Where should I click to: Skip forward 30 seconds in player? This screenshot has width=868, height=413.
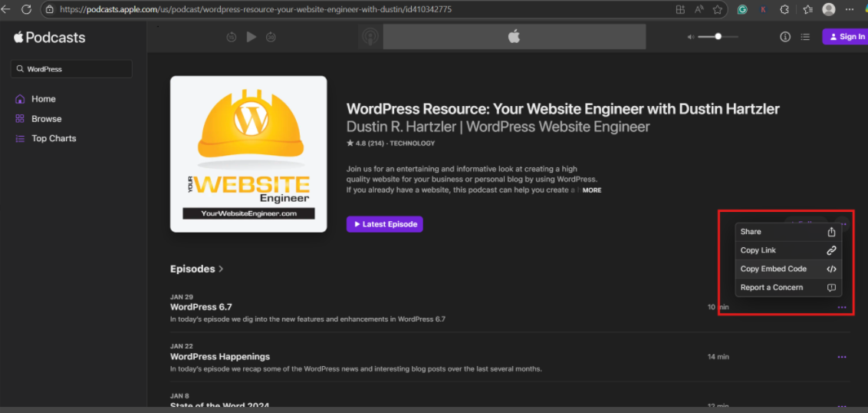[271, 37]
